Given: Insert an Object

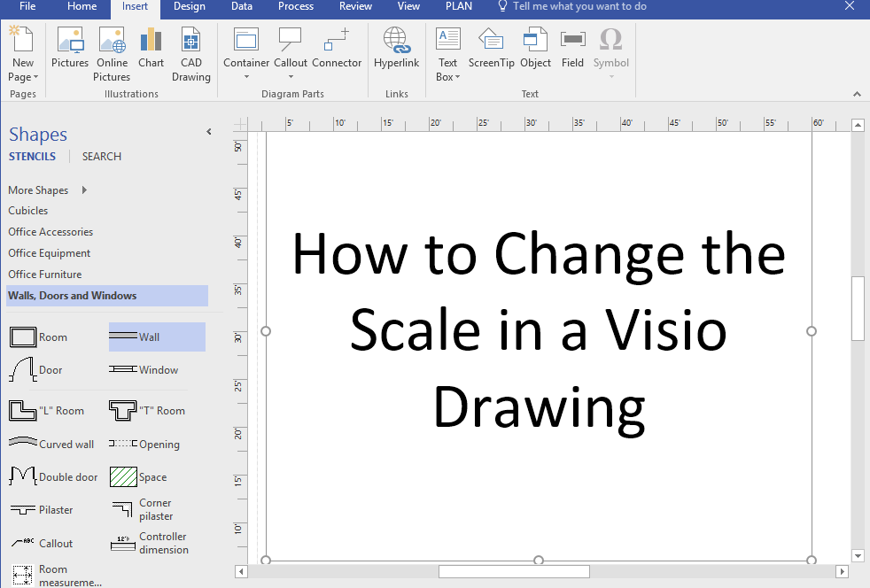Looking at the screenshot, I should pyautogui.click(x=535, y=49).
